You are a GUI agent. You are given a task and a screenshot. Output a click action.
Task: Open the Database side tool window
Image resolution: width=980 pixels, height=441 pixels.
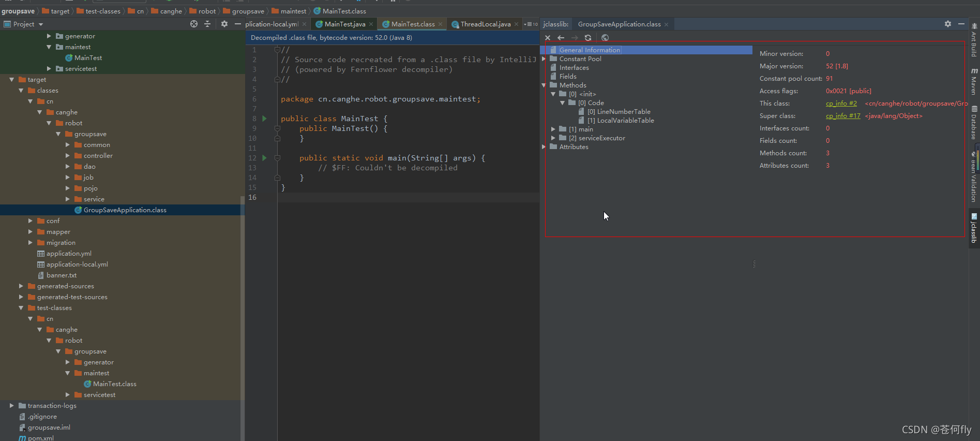click(x=974, y=123)
